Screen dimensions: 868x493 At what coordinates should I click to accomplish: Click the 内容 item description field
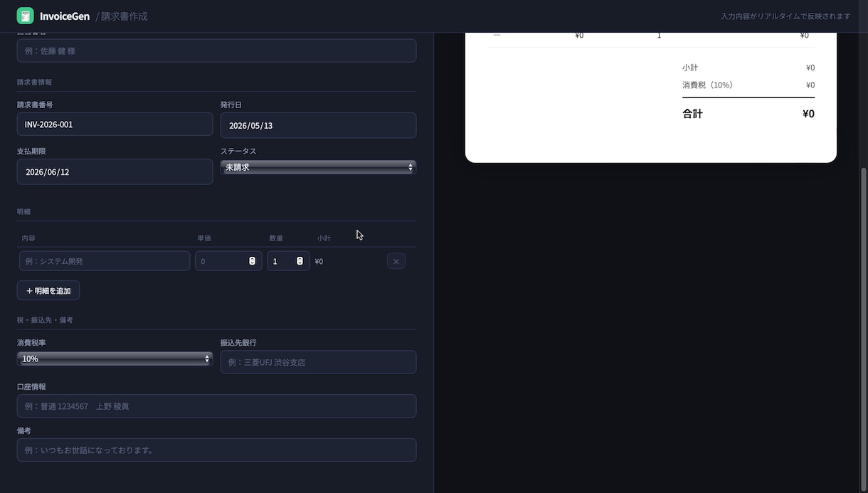[x=105, y=261]
